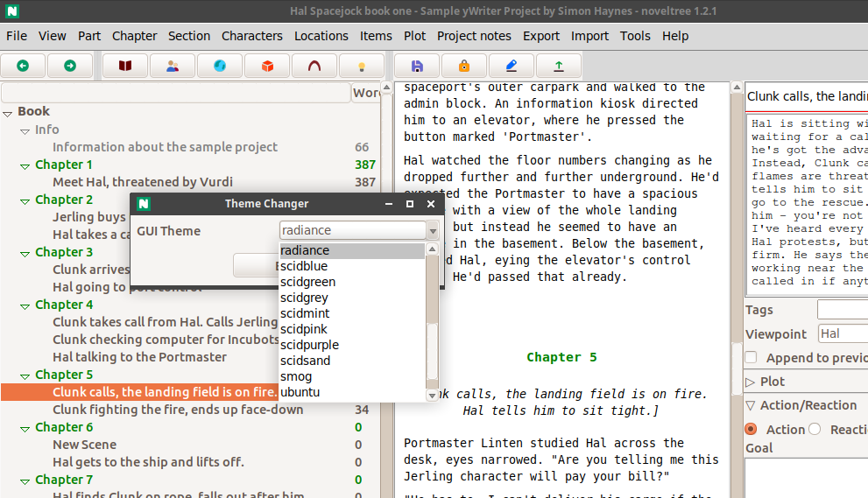
Task: Click the editor scrollbar up arrow
Action: (737, 88)
